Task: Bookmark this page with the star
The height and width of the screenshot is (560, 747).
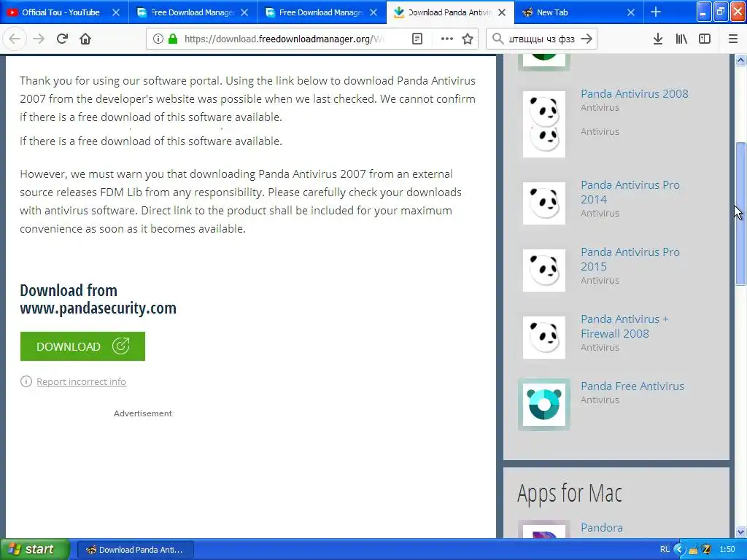Action: [x=468, y=39]
